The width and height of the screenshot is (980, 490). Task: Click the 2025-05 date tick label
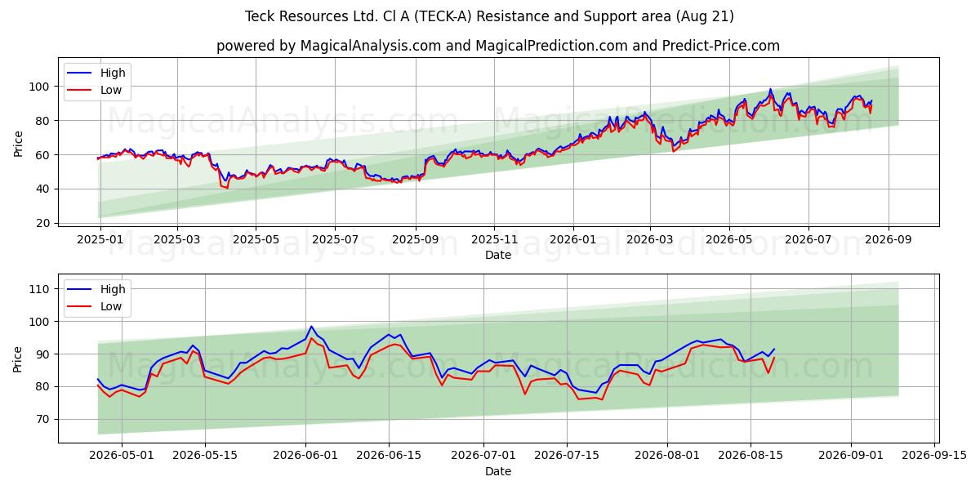[x=256, y=239]
